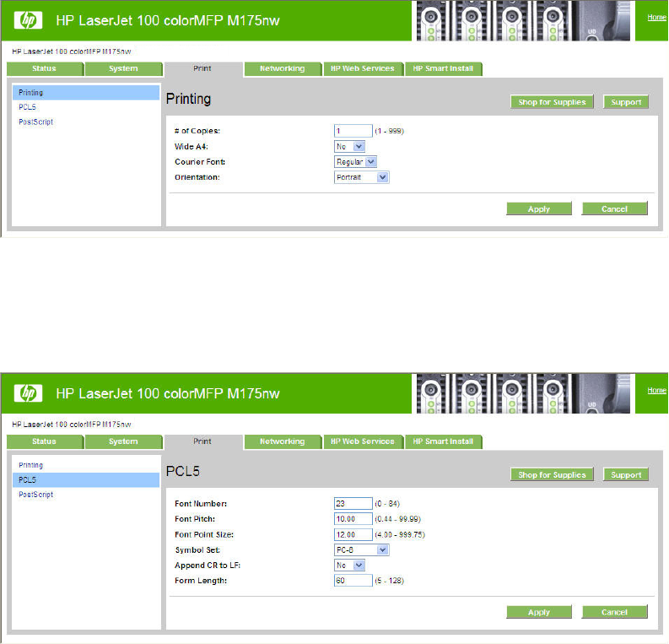The height and width of the screenshot is (644, 669).
Task: Focus the # of Copies input field
Action: coord(353,131)
